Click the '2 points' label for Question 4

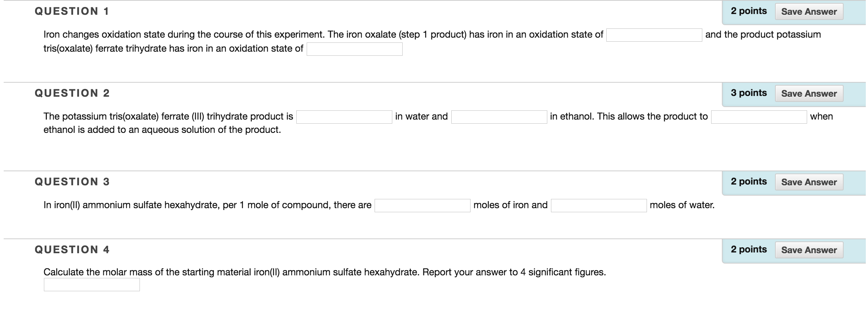pyautogui.click(x=749, y=250)
